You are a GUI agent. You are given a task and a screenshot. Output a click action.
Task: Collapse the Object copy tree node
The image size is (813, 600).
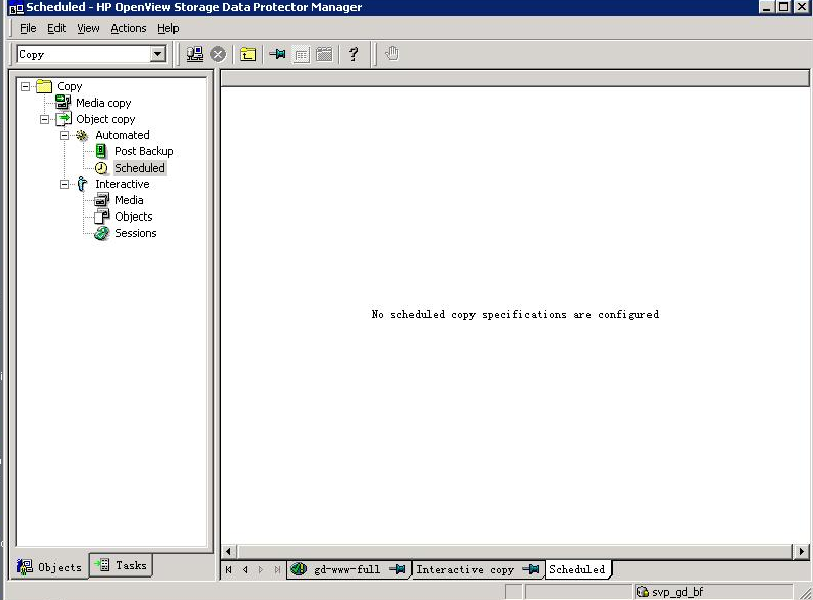click(45, 119)
